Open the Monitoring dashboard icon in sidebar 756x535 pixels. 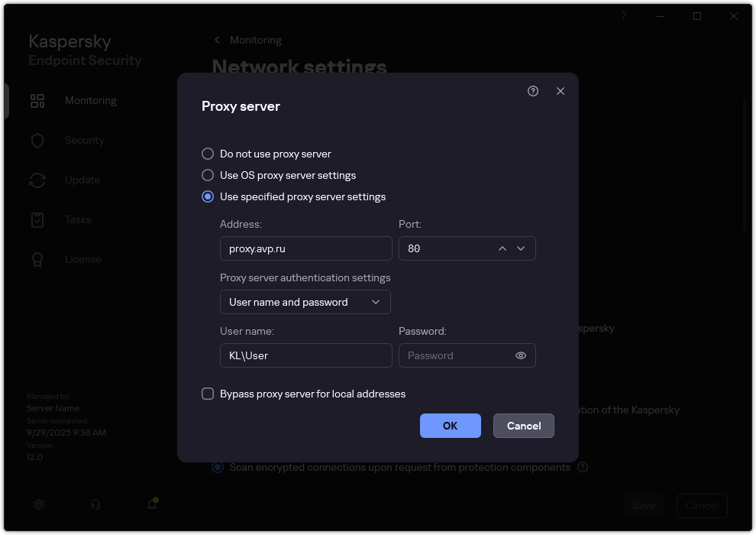coord(37,100)
